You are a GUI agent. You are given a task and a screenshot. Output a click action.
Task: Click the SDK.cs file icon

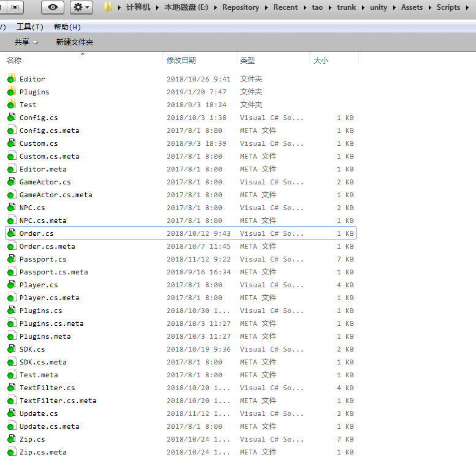[11, 349]
